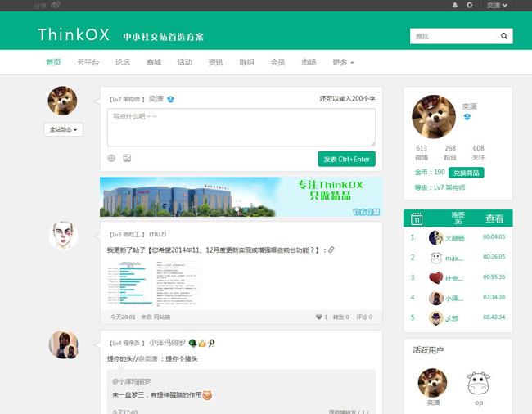The image size is (532, 414).
Task: Click muzi's avatar on the feed
Action: tap(63, 236)
